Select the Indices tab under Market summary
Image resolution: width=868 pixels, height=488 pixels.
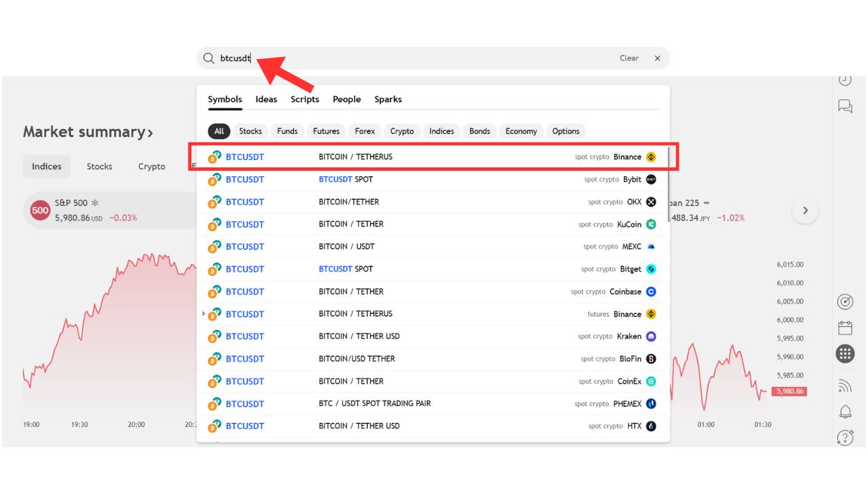click(x=47, y=166)
